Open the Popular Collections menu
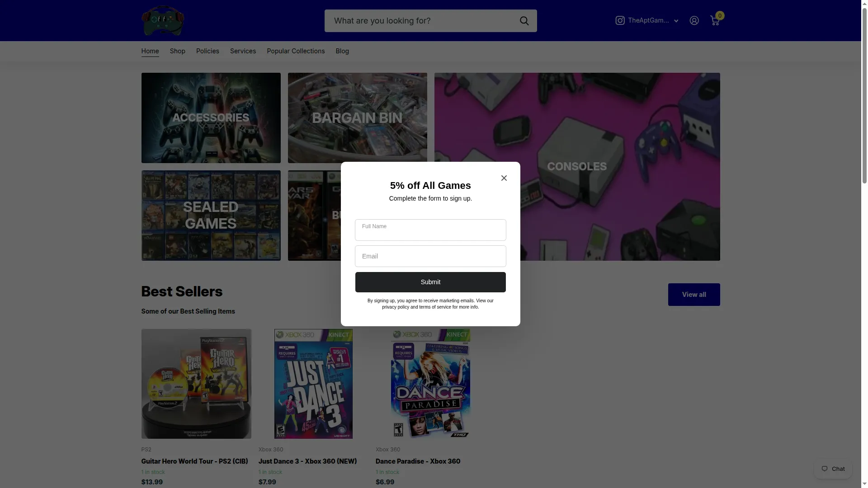Screen dimensions: 868x488 [x=296, y=51]
